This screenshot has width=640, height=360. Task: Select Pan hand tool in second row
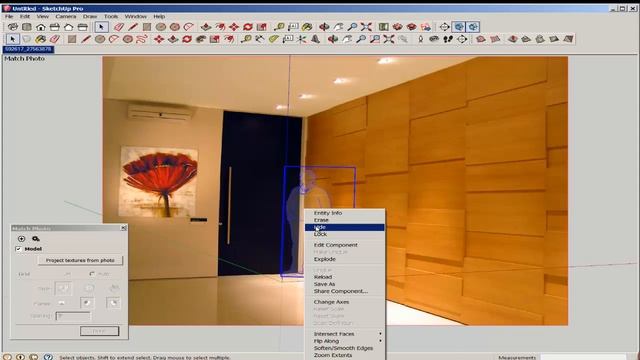click(347, 39)
